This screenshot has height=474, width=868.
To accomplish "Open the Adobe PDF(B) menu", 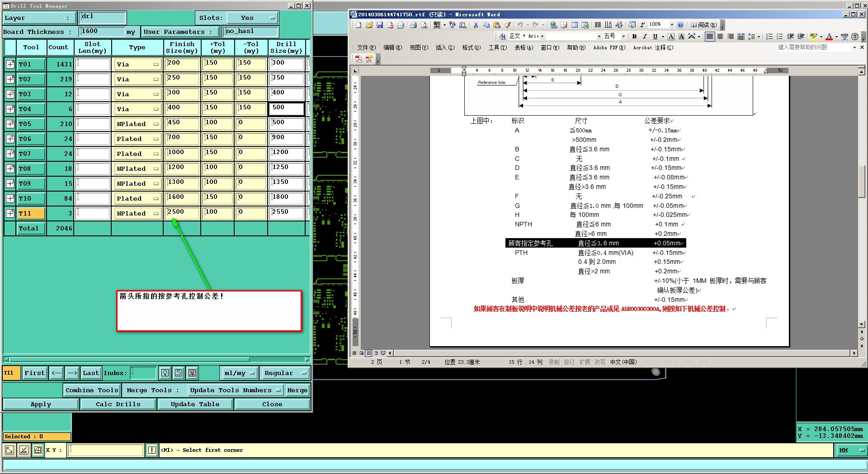I will point(609,47).
